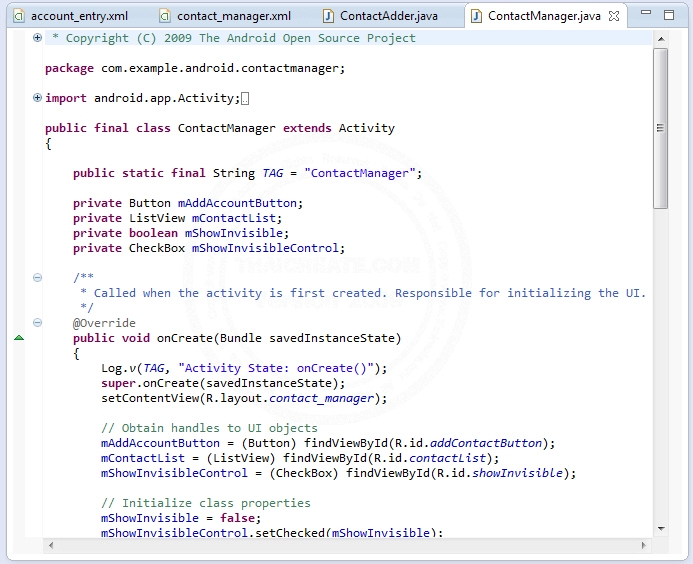
Task: Click on "package" keyword text
Action: (x=69, y=69)
